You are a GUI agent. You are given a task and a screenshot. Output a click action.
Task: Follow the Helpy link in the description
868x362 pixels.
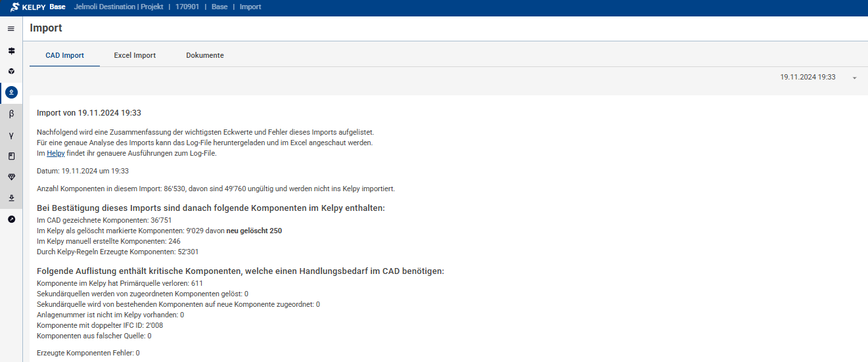pos(56,154)
